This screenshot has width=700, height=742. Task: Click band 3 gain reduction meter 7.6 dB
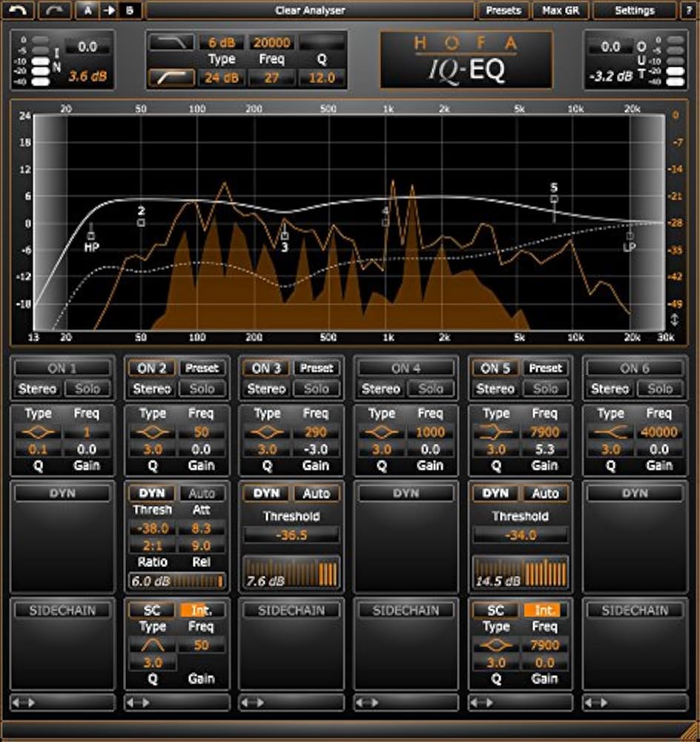[291, 573]
